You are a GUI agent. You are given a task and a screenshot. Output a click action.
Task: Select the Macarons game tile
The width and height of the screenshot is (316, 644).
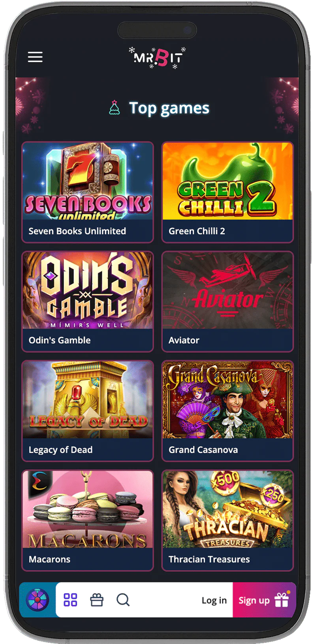click(88, 520)
